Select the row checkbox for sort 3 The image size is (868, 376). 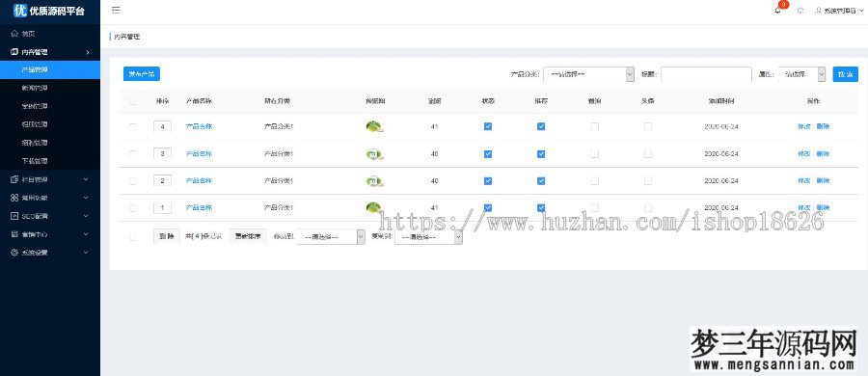(132, 154)
